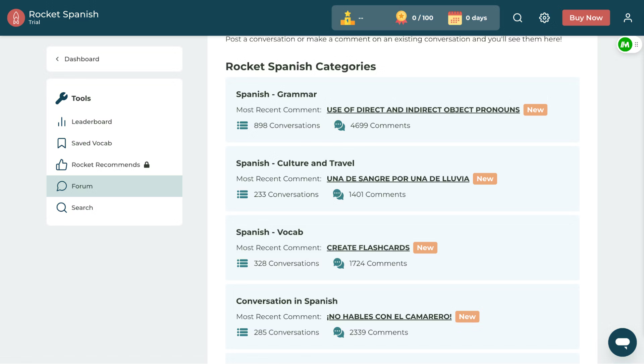Click the Saved Vocab bookmark icon
This screenshot has width=644, height=364.
61,143
